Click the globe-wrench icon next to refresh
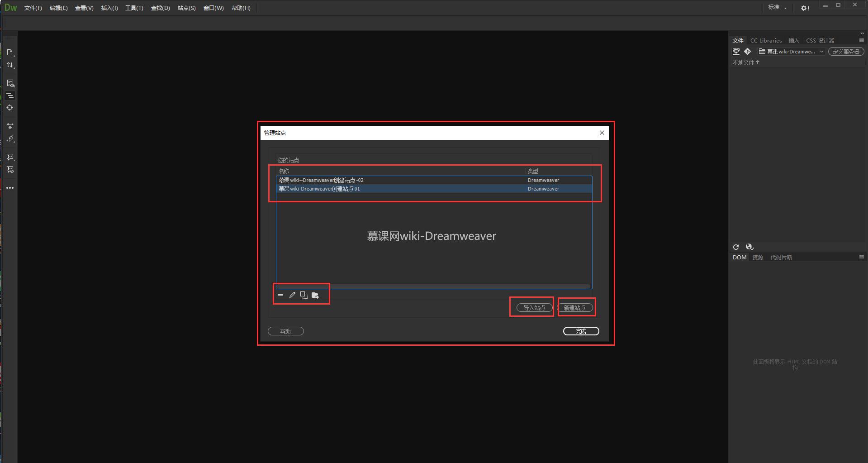Screen dimensions: 868x463 749,247
